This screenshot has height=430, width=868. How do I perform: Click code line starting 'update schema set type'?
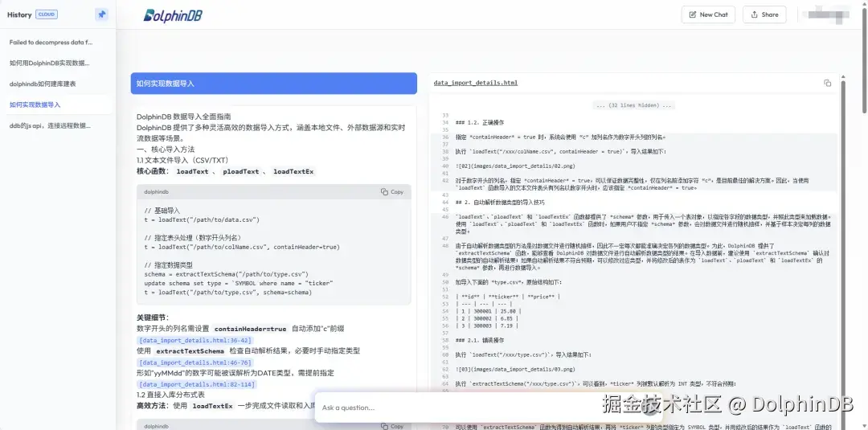[x=239, y=283]
